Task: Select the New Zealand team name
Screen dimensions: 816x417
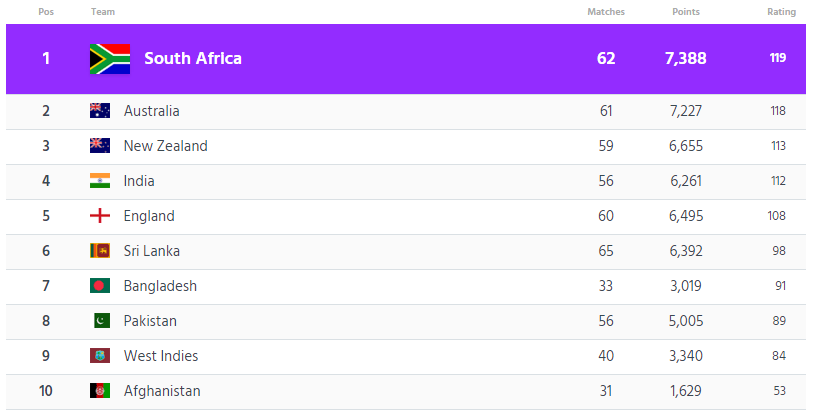Action: [166, 146]
